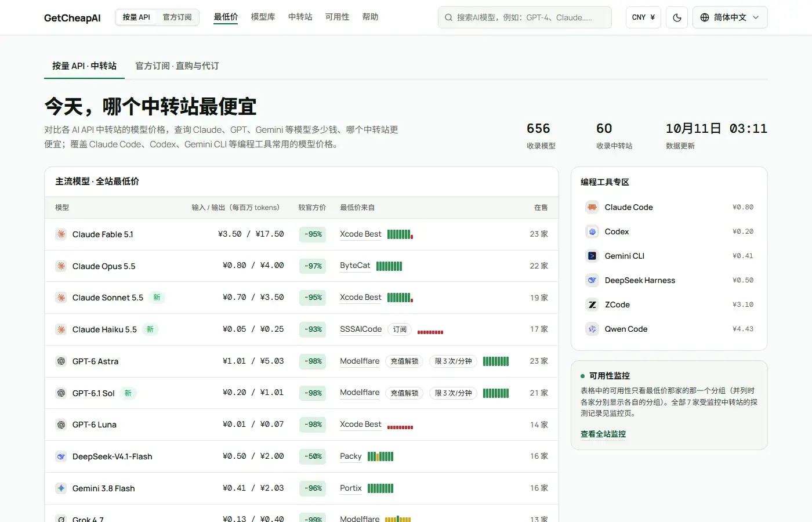Open the Packy provider link
The image size is (812, 522).
(x=351, y=456)
